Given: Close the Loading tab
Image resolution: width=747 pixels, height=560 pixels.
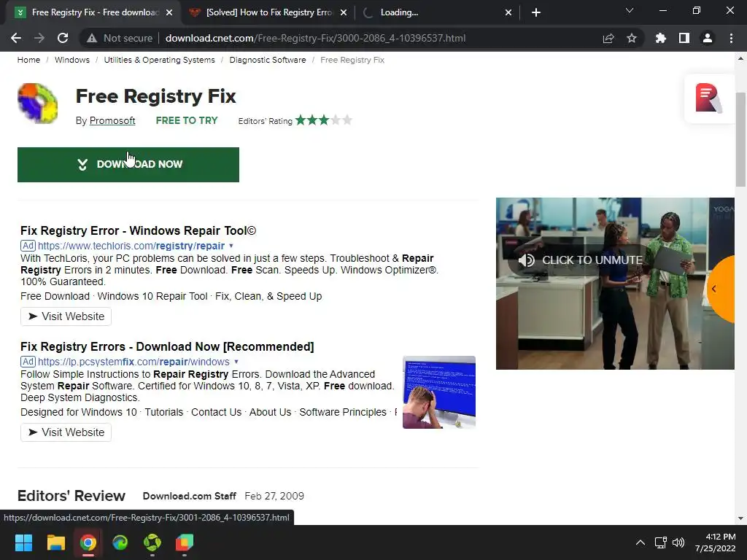Looking at the screenshot, I should point(508,12).
